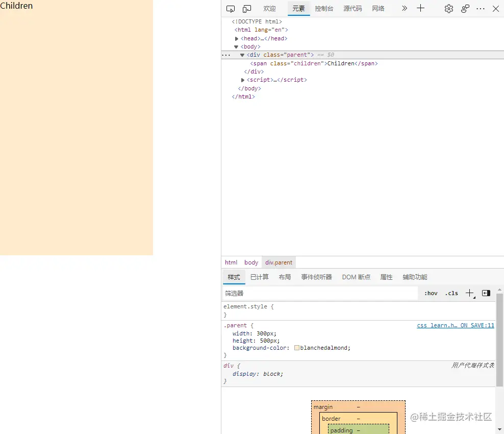Select the span class children row
504x434 pixels.
[314, 63]
